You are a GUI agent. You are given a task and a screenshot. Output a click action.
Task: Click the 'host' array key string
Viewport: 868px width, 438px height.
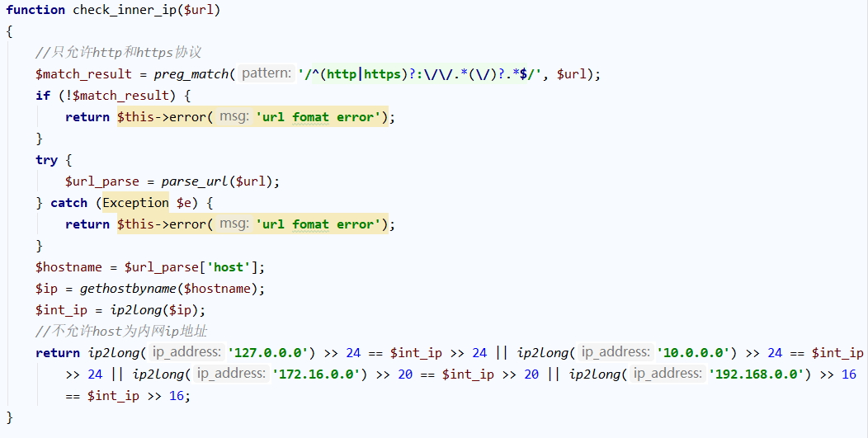[229, 267]
